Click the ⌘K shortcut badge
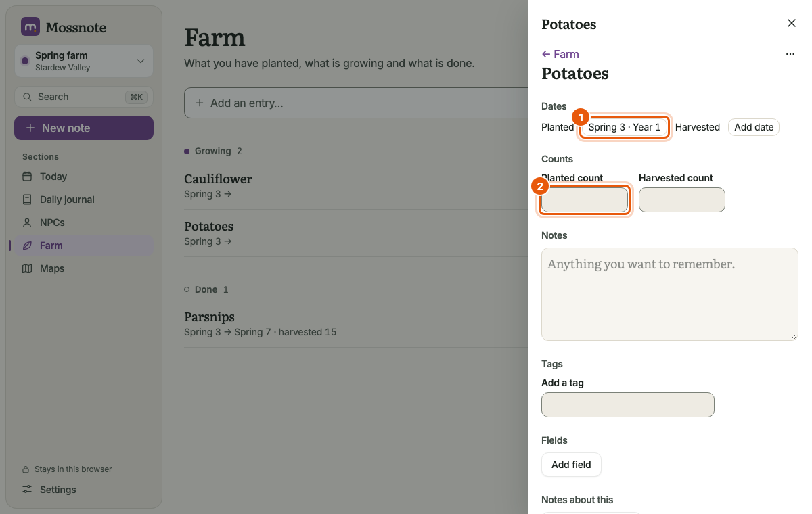This screenshot has height=514, width=812. [136, 97]
